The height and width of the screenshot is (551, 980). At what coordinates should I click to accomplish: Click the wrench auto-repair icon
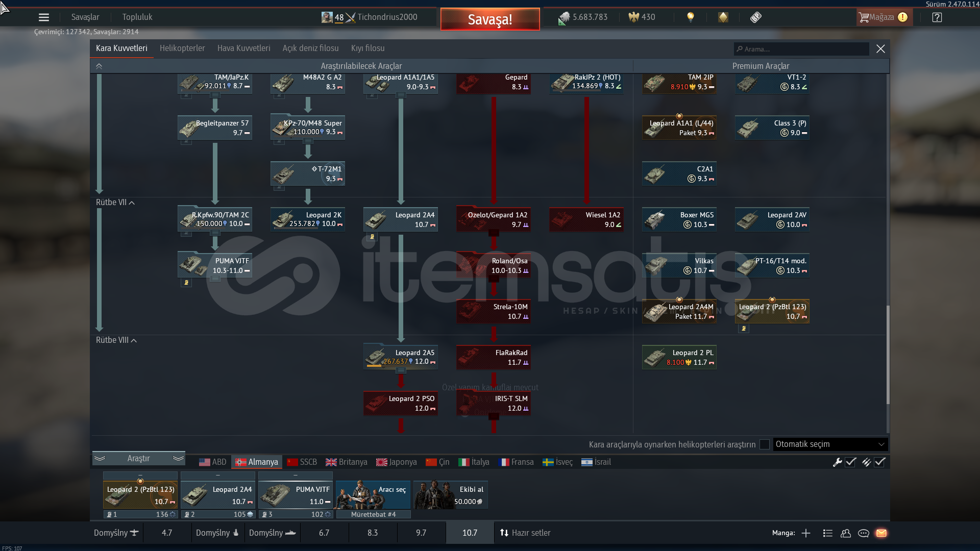pyautogui.click(x=837, y=462)
